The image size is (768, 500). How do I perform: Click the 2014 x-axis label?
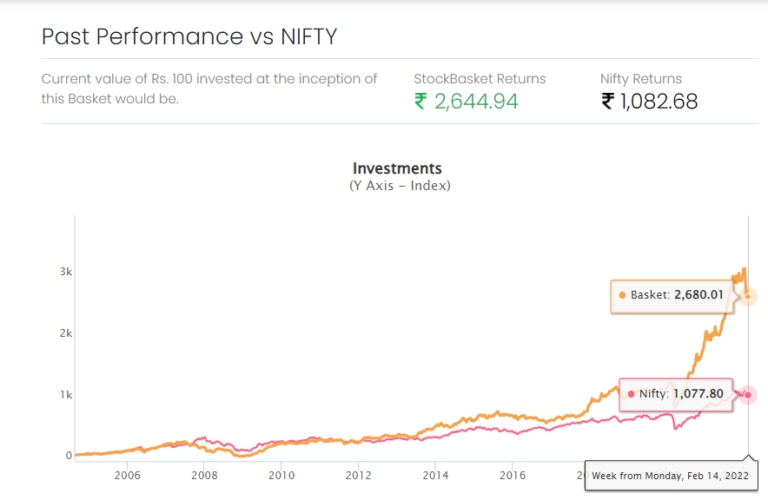click(x=435, y=475)
